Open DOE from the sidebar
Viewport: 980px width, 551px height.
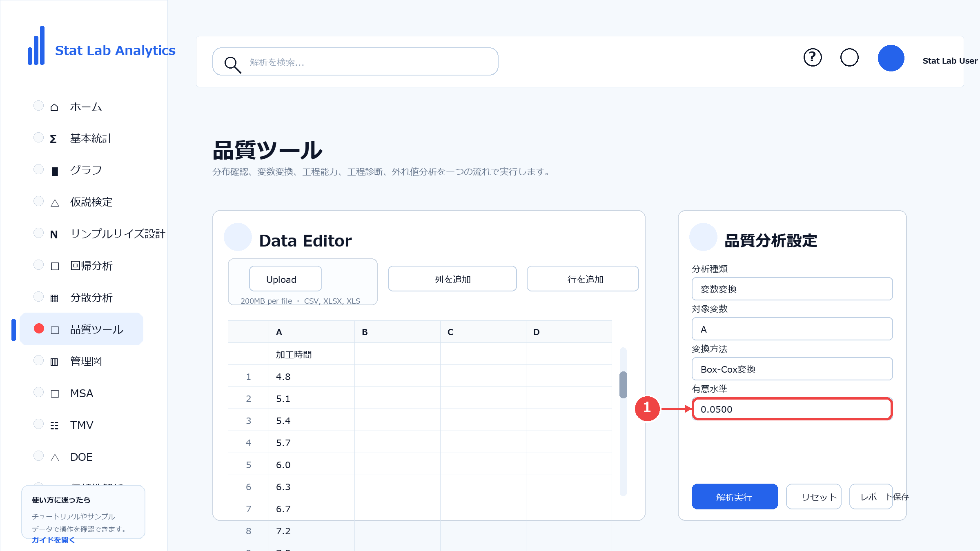(x=81, y=457)
